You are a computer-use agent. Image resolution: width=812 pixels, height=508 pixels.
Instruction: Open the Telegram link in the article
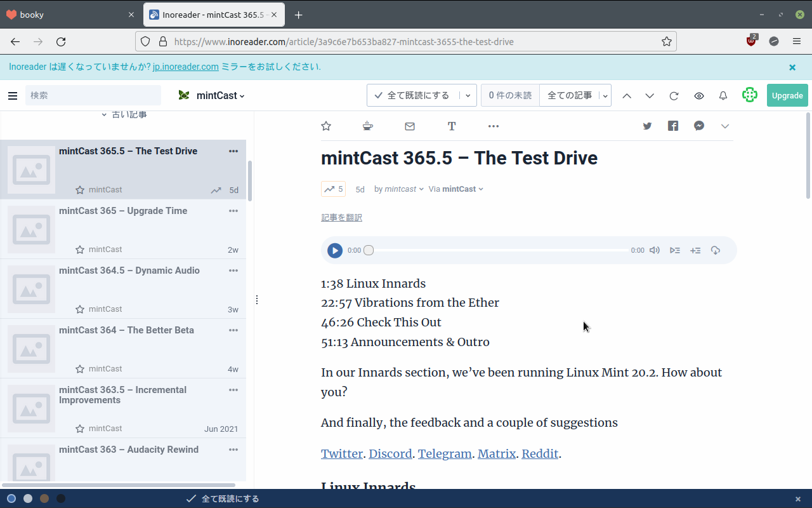click(x=445, y=454)
